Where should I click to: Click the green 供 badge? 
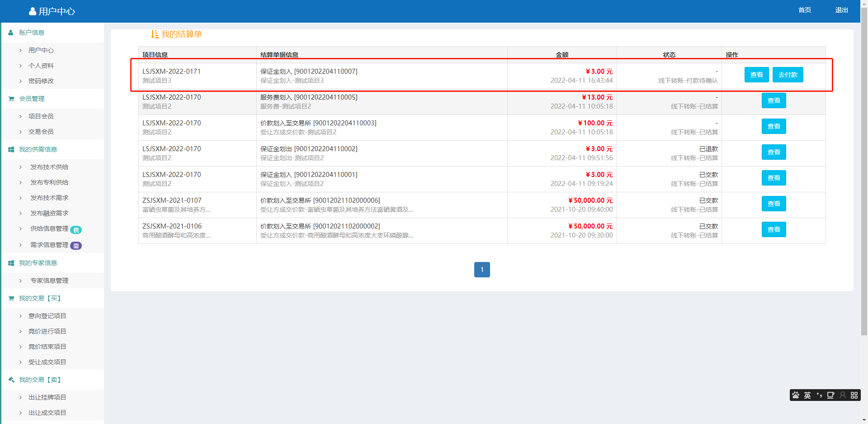pos(76,229)
